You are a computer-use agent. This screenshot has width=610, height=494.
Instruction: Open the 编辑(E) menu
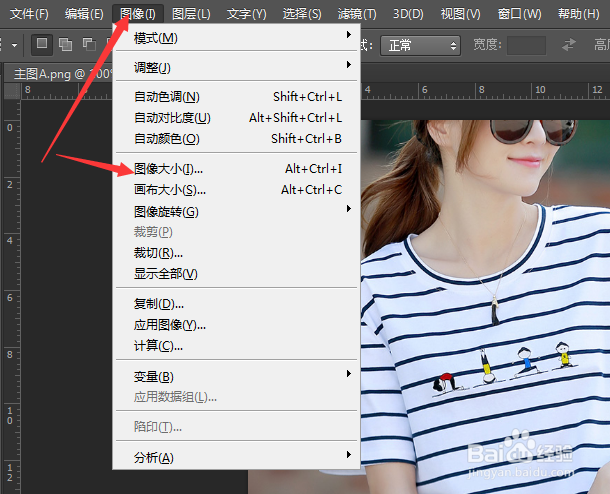pyautogui.click(x=84, y=14)
